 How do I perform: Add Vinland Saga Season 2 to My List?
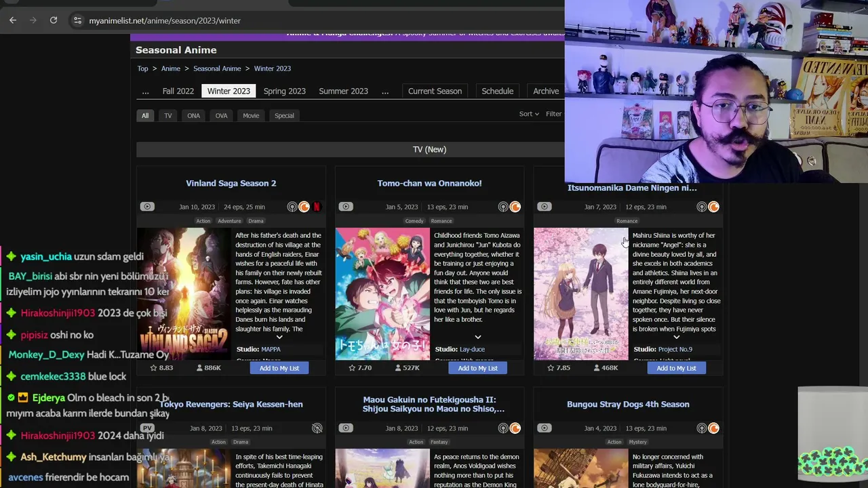(x=279, y=368)
